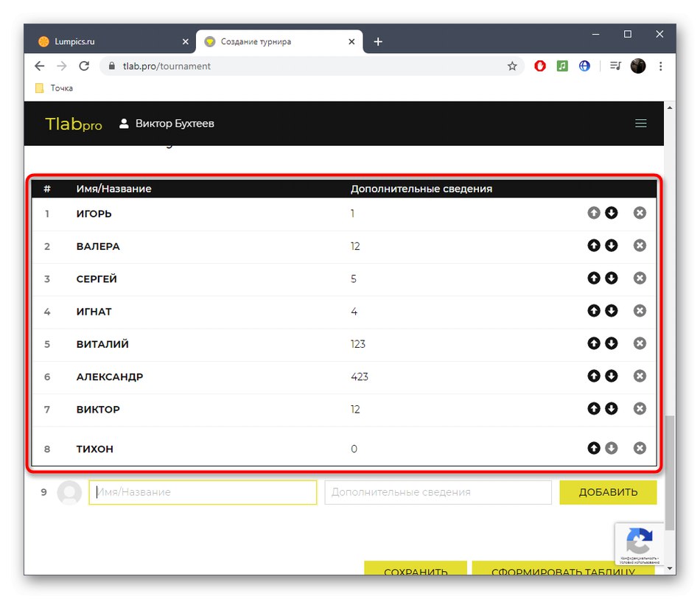Close the Lumpics.ru tab

click(185, 41)
